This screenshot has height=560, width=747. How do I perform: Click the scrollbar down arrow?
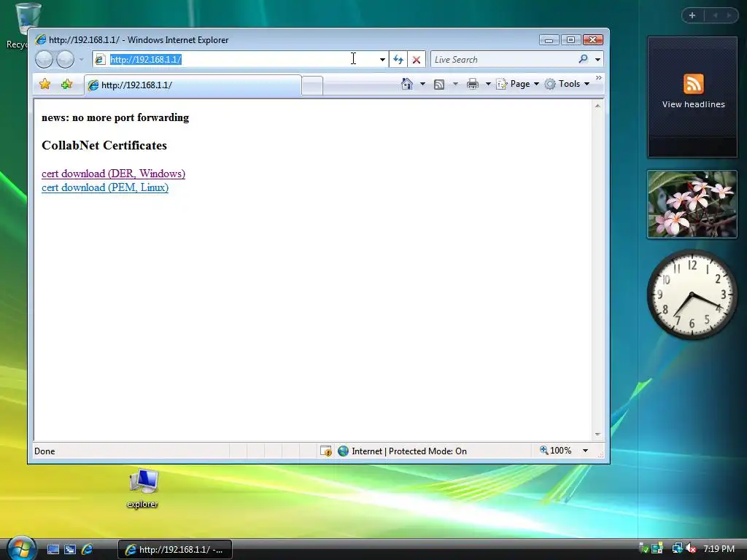pyautogui.click(x=597, y=435)
